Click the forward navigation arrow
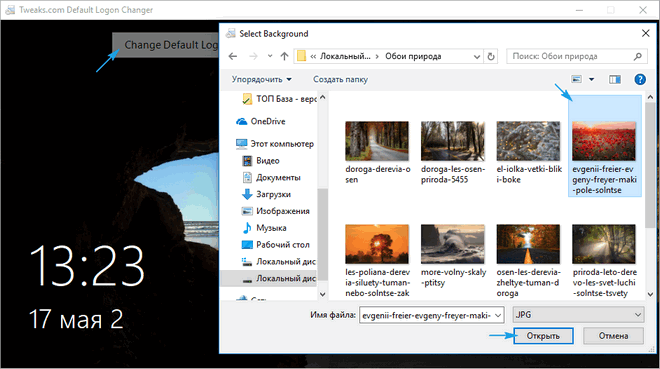The image size is (660, 369). 253,56
